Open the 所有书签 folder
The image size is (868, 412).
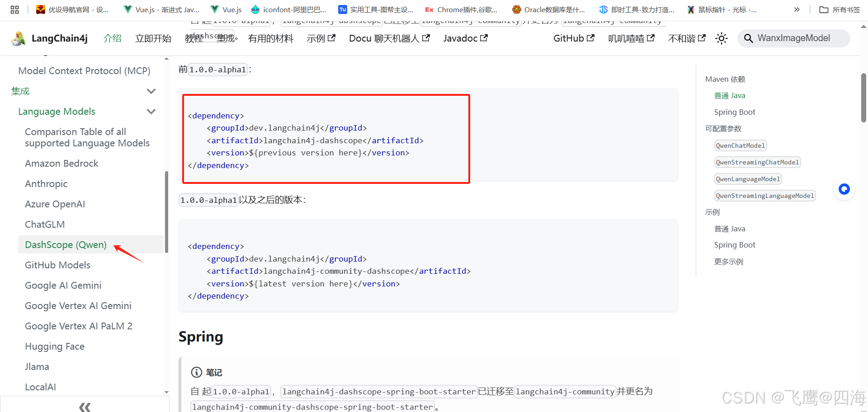coord(840,9)
